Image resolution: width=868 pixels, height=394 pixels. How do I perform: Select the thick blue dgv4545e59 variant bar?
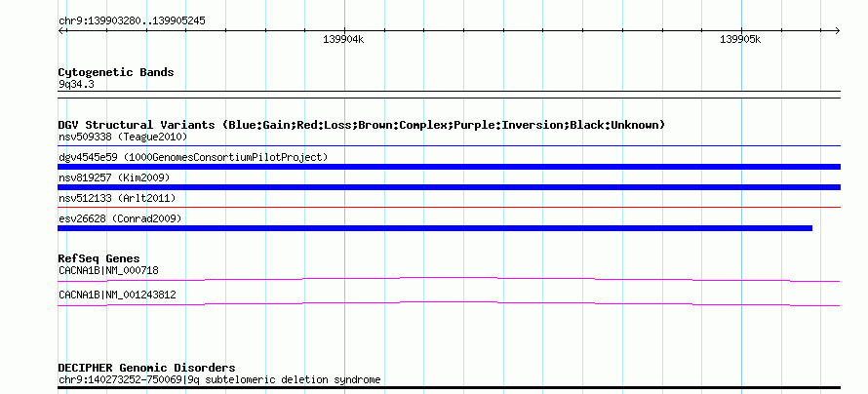449,167
